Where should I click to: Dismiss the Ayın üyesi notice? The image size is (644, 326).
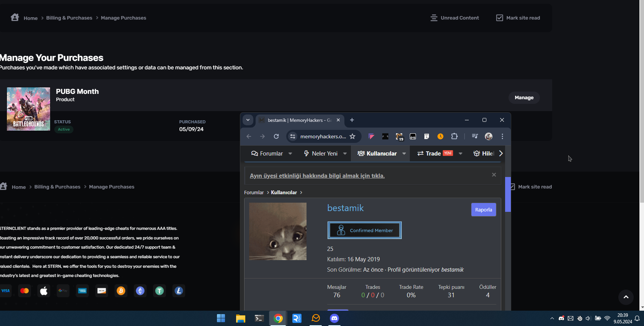coord(494,175)
